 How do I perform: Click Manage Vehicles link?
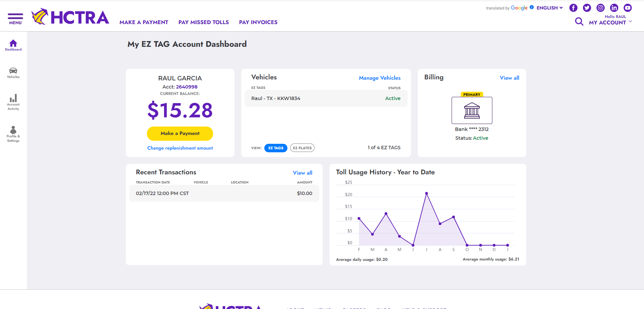point(380,78)
